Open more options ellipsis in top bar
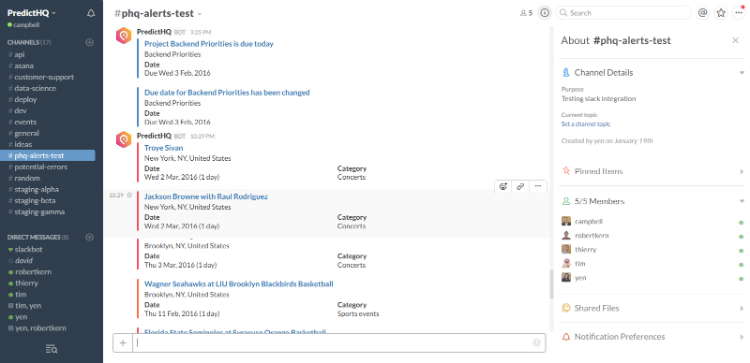Viewport: 750px width, 363px height. pyautogui.click(x=739, y=13)
